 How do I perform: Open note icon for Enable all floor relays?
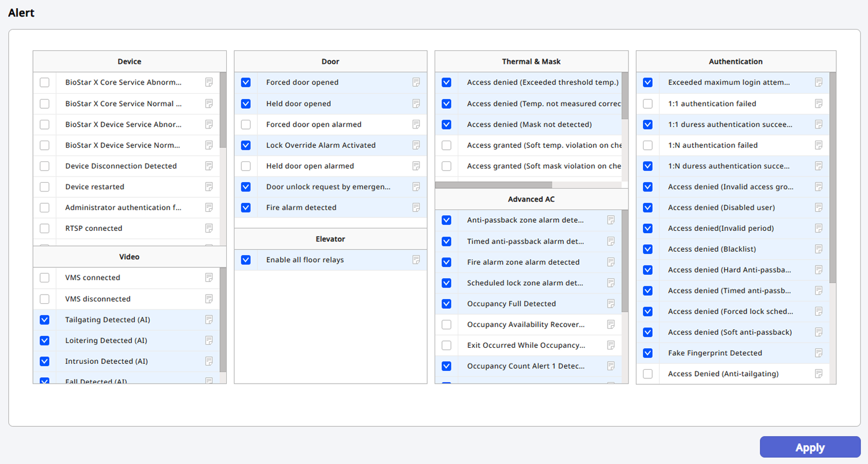pyautogui.click(x=416, y=260)
